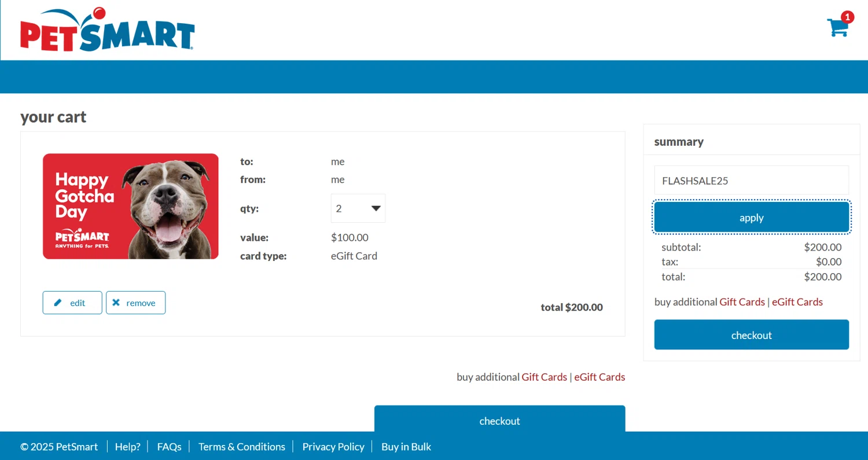Go to PetSmart home via logo

point(108,29)
